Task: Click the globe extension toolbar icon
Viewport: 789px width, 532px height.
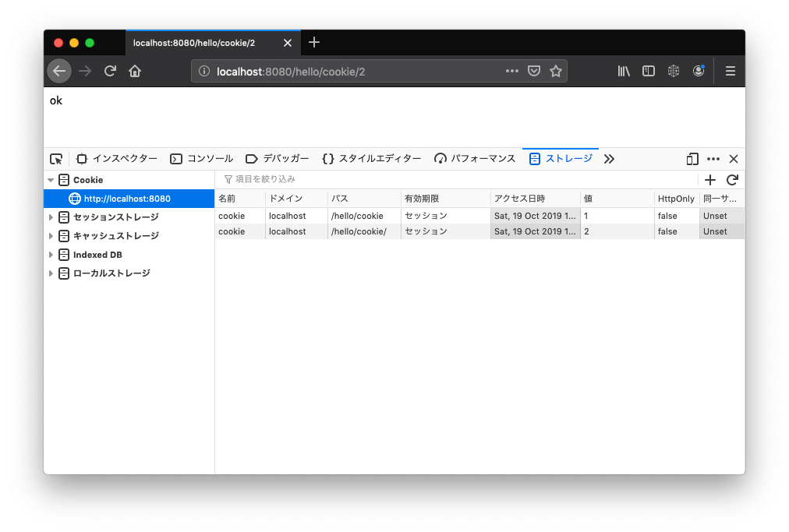Action: (674, 71)
